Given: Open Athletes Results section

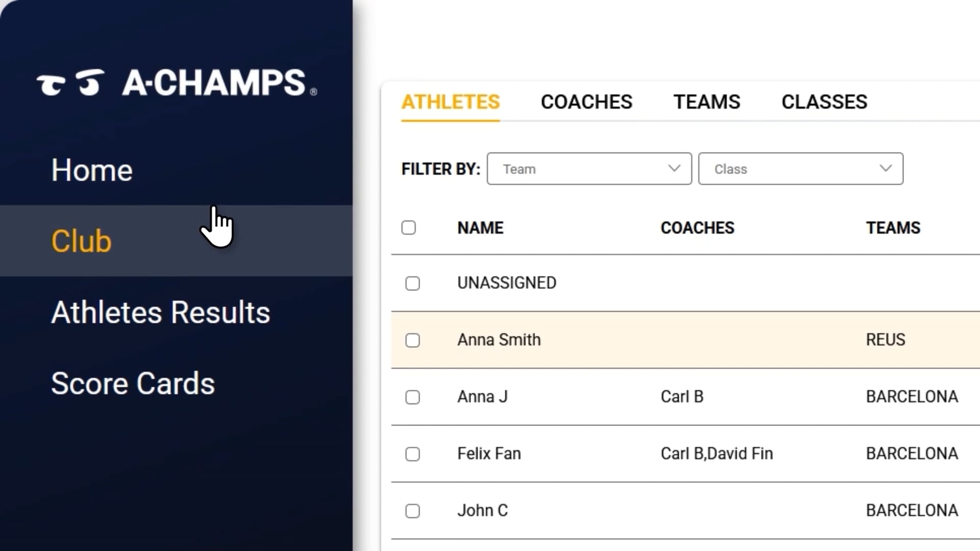Looking at the screenshot, I should 160,312.
